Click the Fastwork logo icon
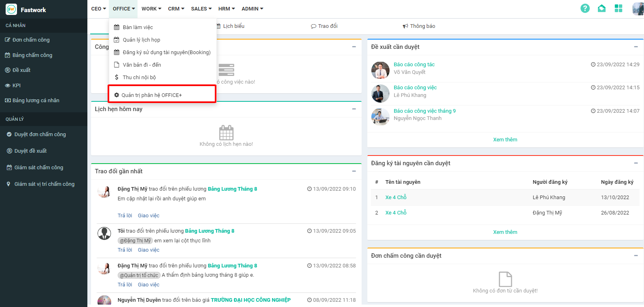 pyautogui.click(x=11, y=9)
